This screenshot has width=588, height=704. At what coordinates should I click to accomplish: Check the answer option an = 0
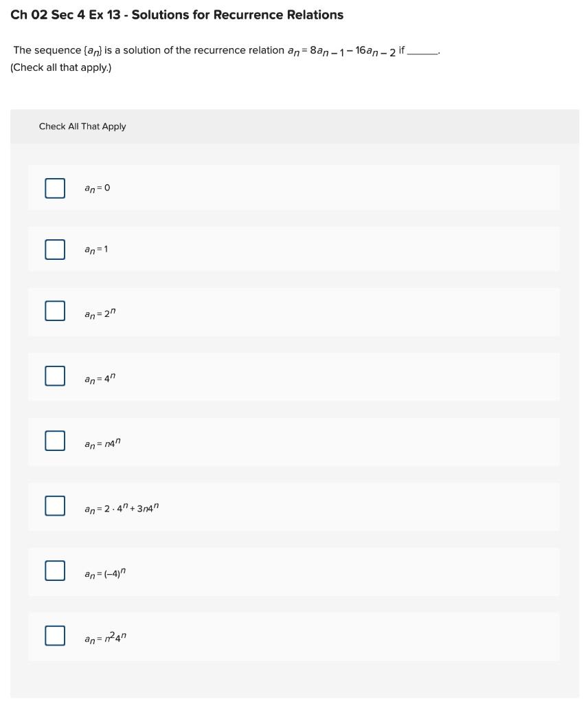click(x=55, y=187)
